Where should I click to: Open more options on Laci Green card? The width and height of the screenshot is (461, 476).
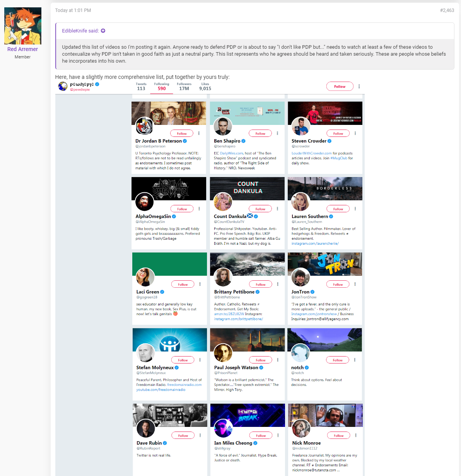point(200,284)
